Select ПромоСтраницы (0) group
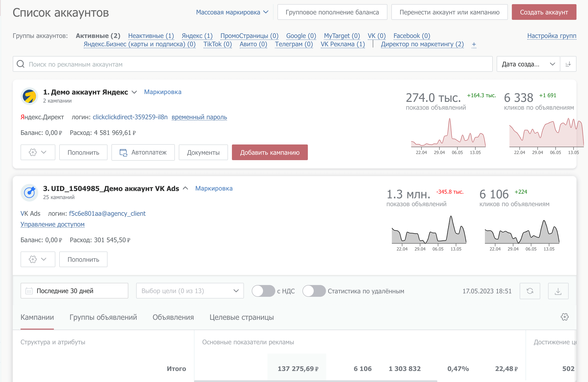The width and height of the screenshot is (588, 382). (x=249, y=36)
